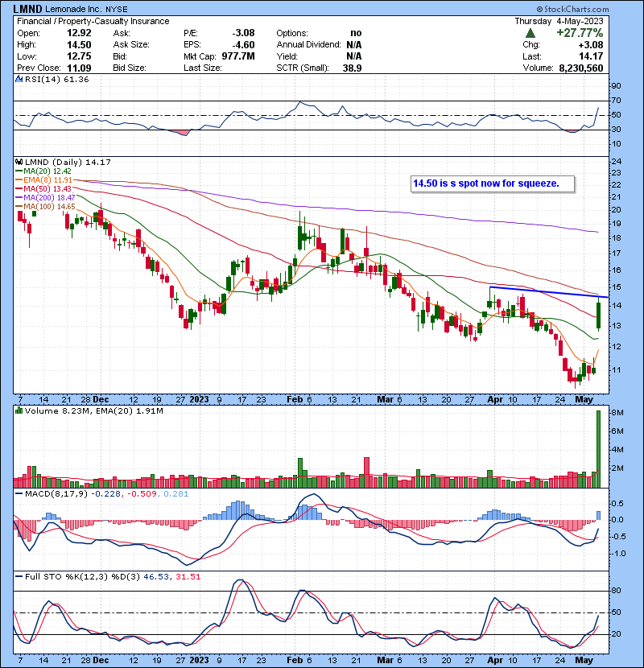644x668 pixels.
Task: Select the Financial / Property-Casualty Insurance sector text
Action: [93, 21]
